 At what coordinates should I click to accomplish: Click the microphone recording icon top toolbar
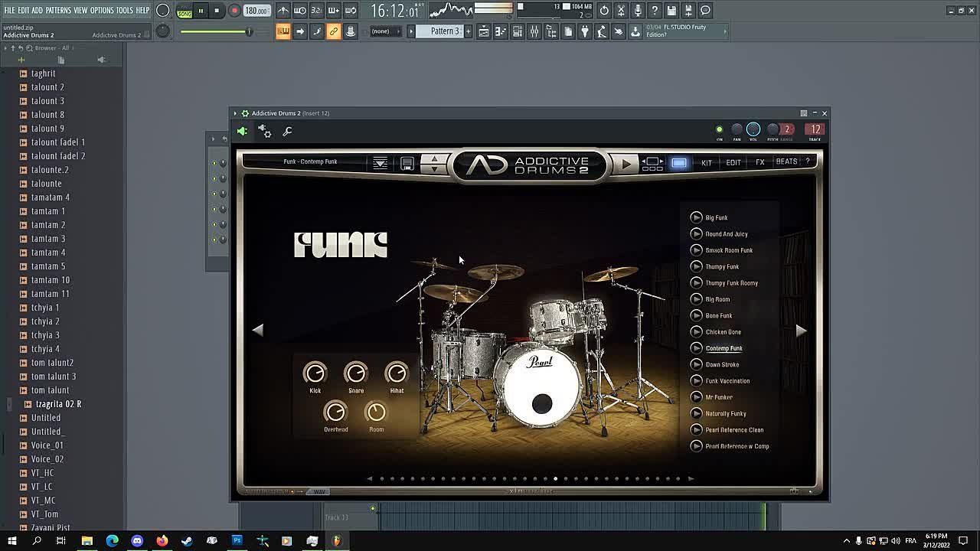click(639, 10)
